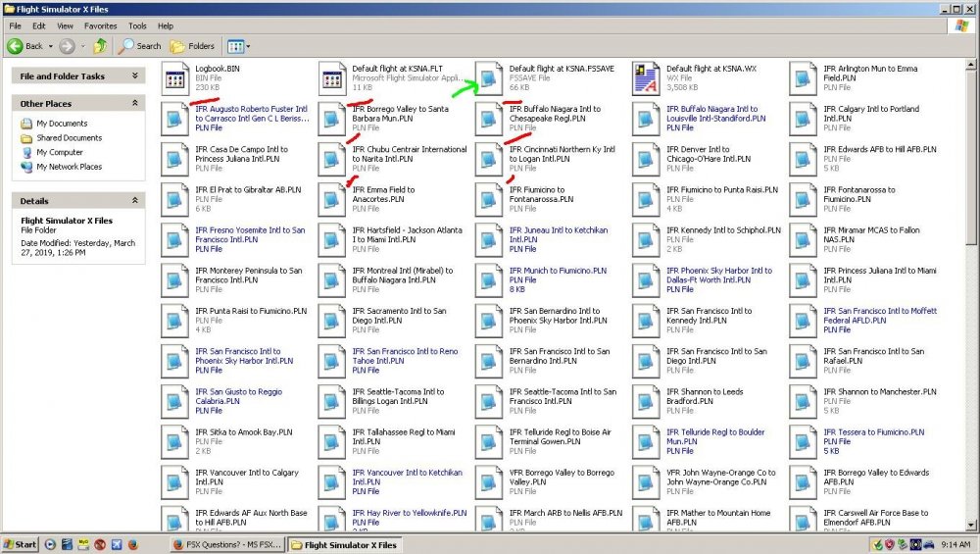
Task: Open the Favorites menu
Action: click(101, 25)
